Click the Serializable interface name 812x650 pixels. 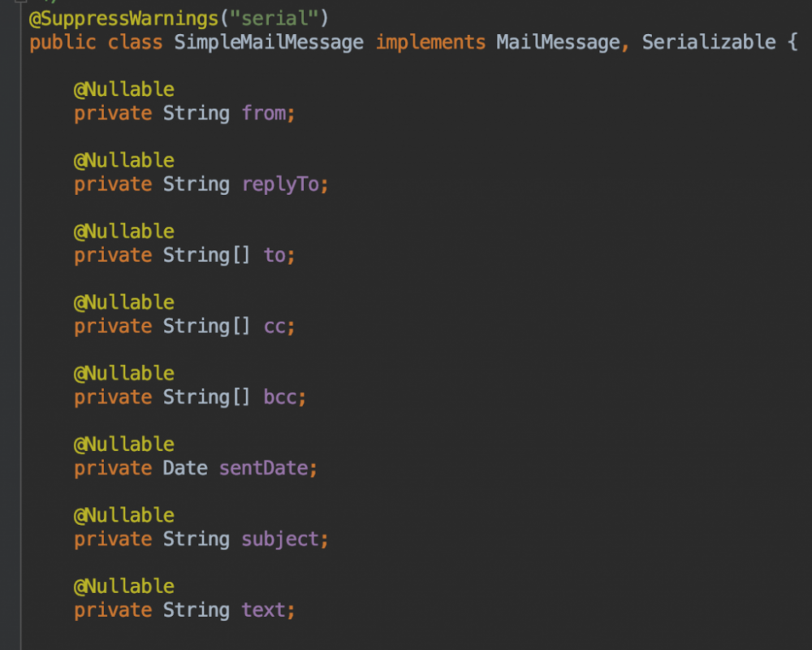click(708, 42)
